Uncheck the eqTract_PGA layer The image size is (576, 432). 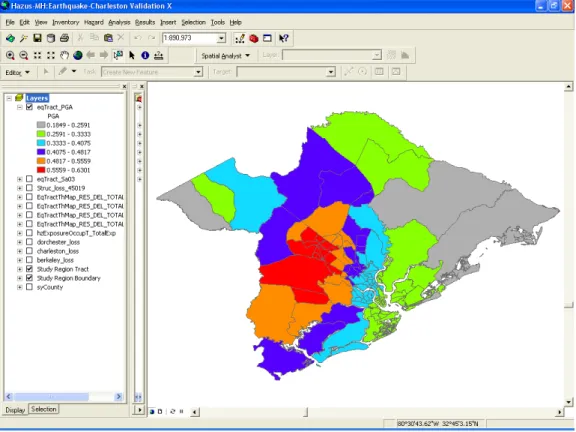tap(29, 107)
